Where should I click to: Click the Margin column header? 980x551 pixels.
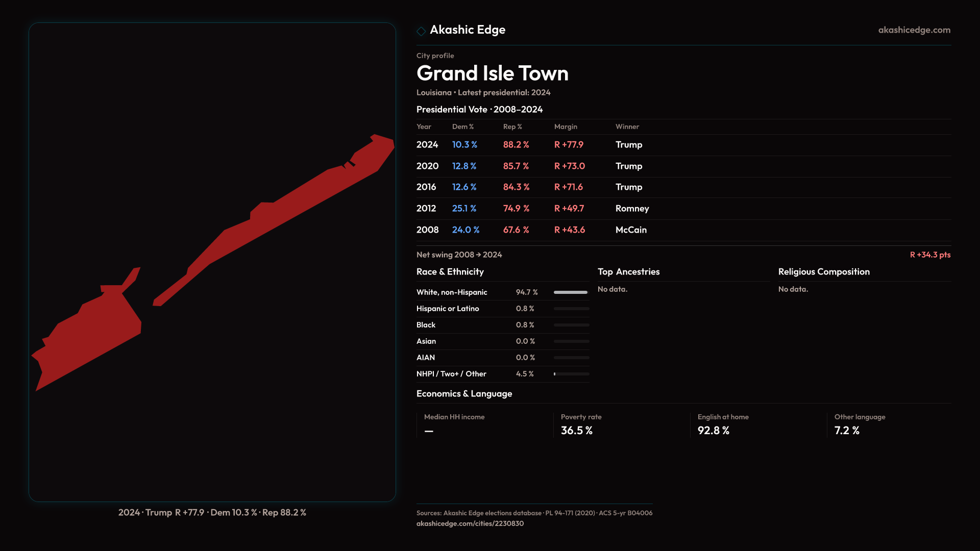click(565, 127)
